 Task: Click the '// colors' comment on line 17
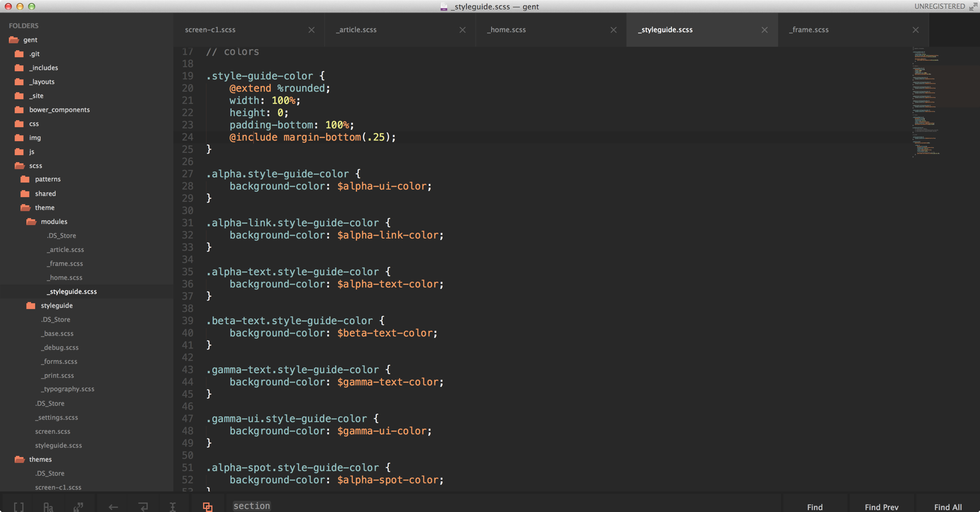pos(233,52)
